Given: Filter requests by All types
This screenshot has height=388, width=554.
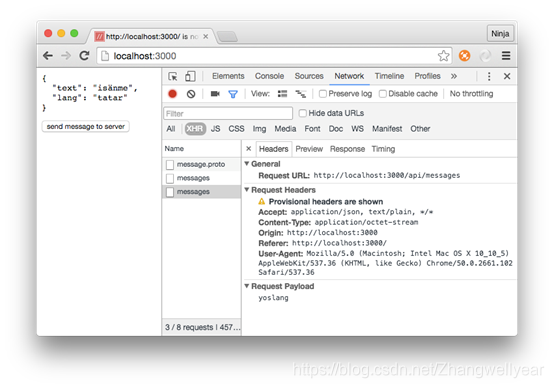Looking at the screenshot, I should pos(171,129).
